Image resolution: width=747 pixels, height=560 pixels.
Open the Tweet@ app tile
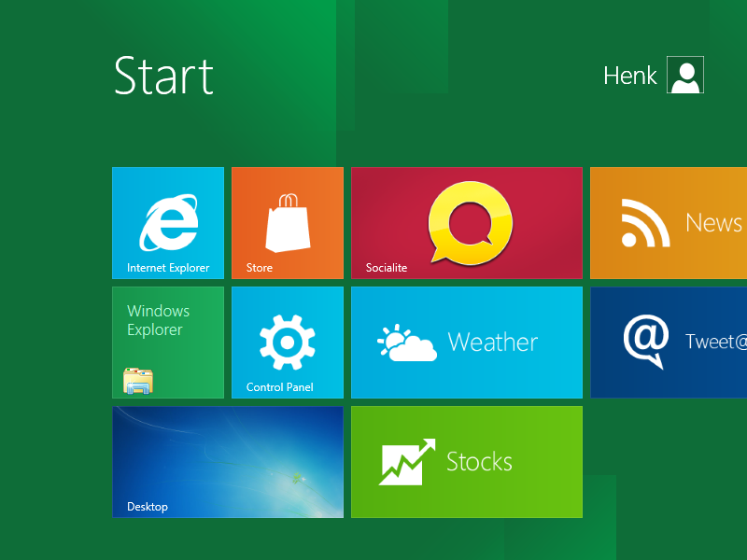coord(668,342)
